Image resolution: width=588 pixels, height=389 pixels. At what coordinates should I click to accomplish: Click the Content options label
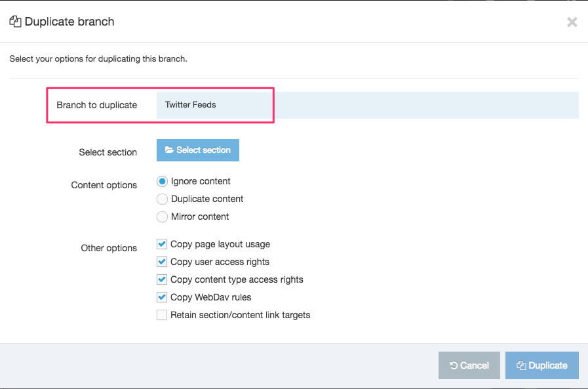(104, 185)
